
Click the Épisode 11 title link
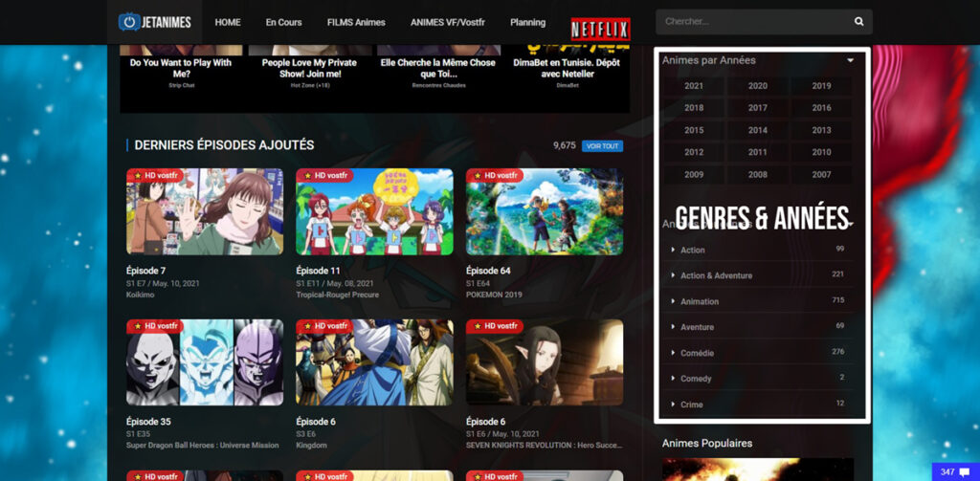click(318, 272)
